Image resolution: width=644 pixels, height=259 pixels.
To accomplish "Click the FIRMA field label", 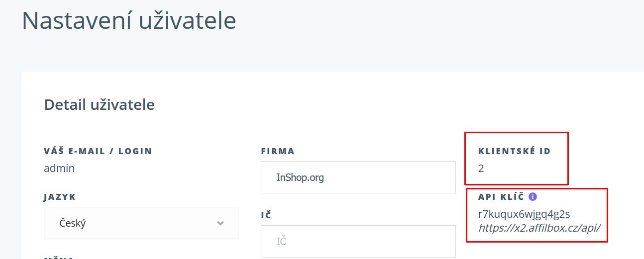I will pyautogui.click(x=278, y=151).
